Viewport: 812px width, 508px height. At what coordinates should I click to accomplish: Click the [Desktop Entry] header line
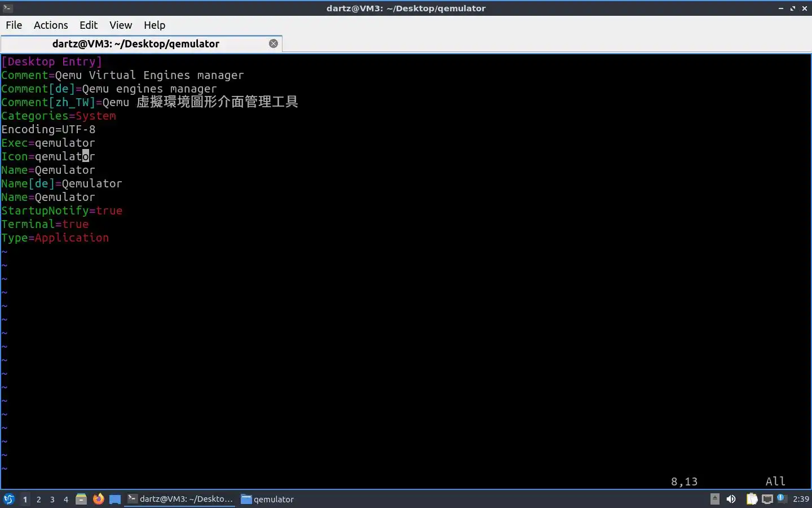52,62
